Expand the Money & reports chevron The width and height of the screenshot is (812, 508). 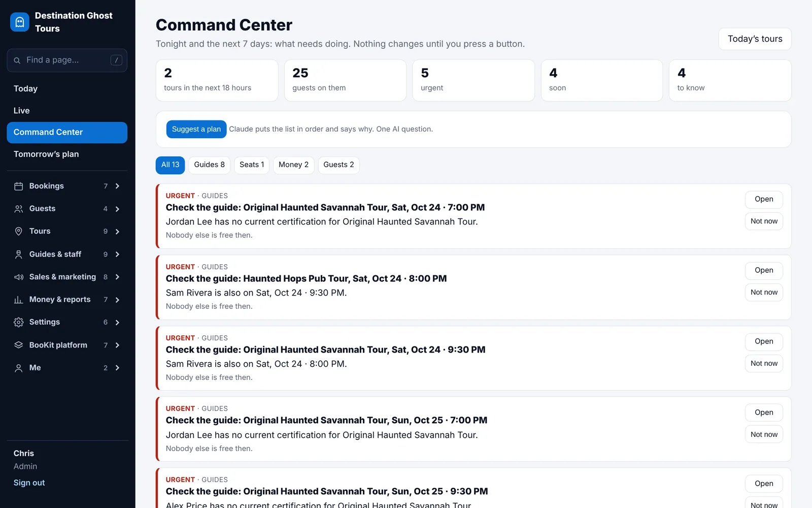click(x=117, y=300)
